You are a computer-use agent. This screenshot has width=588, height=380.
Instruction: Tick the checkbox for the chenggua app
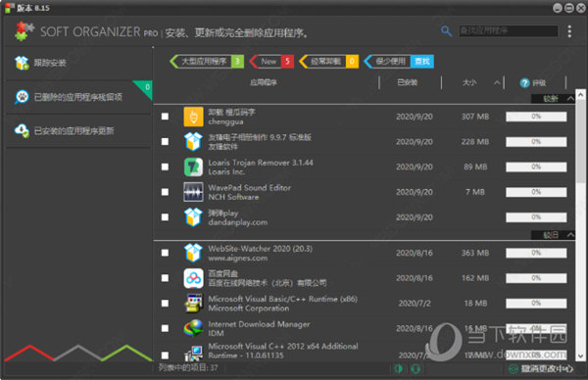165,117
